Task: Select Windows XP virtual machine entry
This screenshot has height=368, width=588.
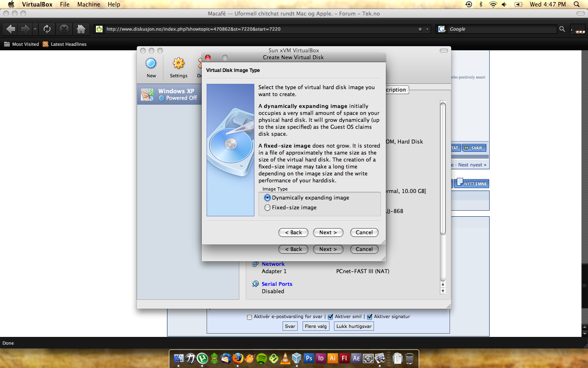Action: pyautogui.click(x=169, y=94)
